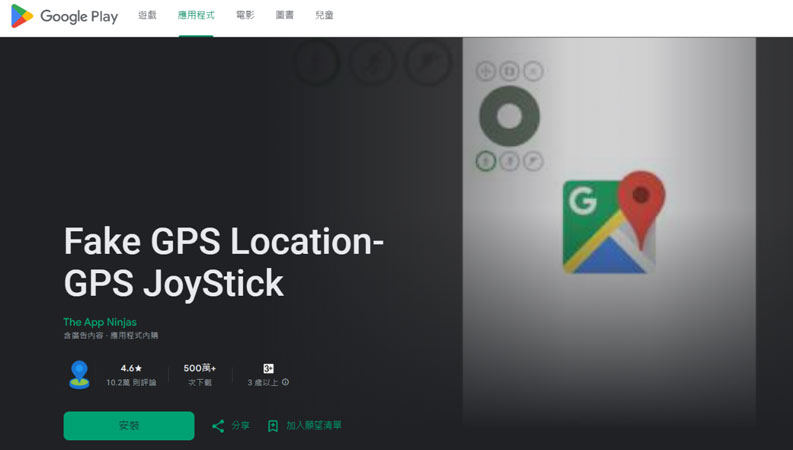The height and width of the screenshot is (450, 793).
Task: Click the 分享 share label
Action: (241, 426)
